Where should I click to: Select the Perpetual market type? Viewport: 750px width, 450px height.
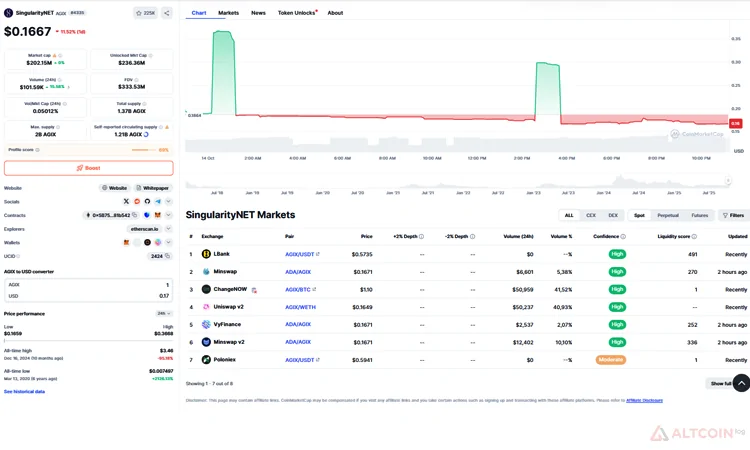click(668, 215)
